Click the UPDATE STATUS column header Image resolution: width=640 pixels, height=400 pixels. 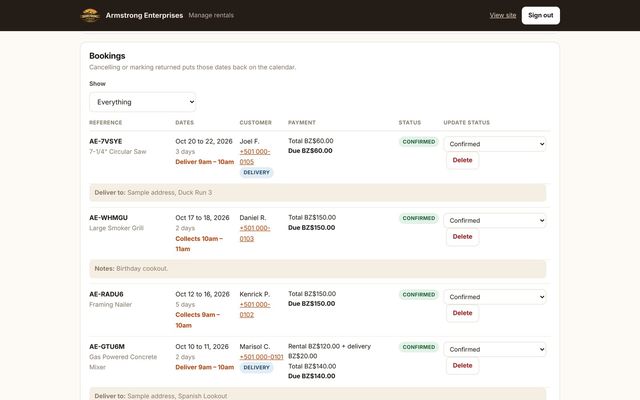point(467,122)
